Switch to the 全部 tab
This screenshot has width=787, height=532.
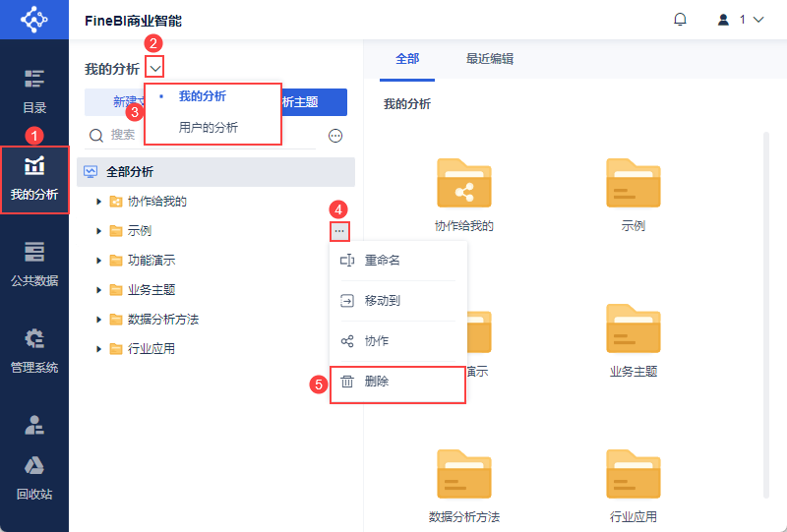tap(407, 59)
